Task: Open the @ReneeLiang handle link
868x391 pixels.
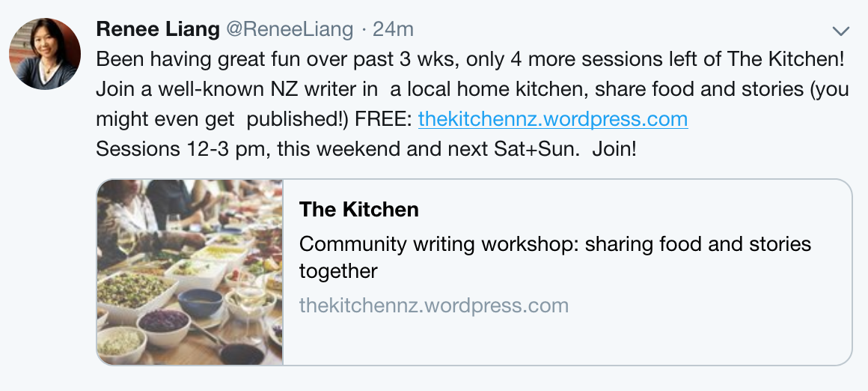Action: (x=290, y=29)
